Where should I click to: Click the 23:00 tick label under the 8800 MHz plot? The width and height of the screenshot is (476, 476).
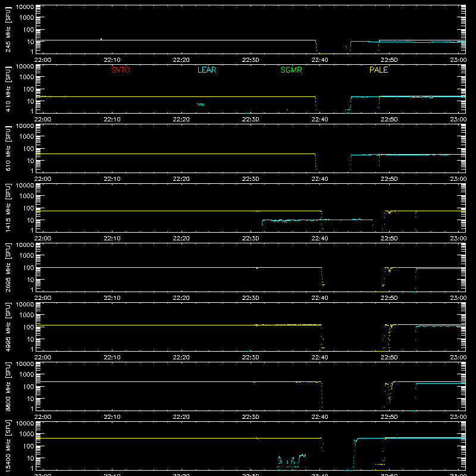click(x=458, y=417)
